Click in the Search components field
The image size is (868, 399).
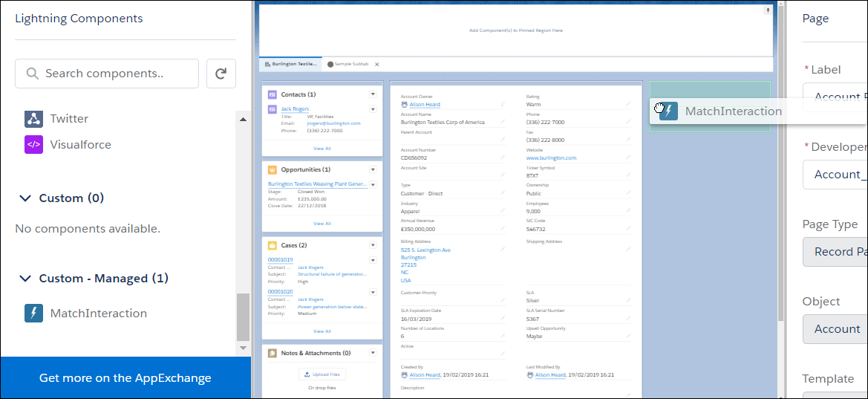tap(107, 74)
